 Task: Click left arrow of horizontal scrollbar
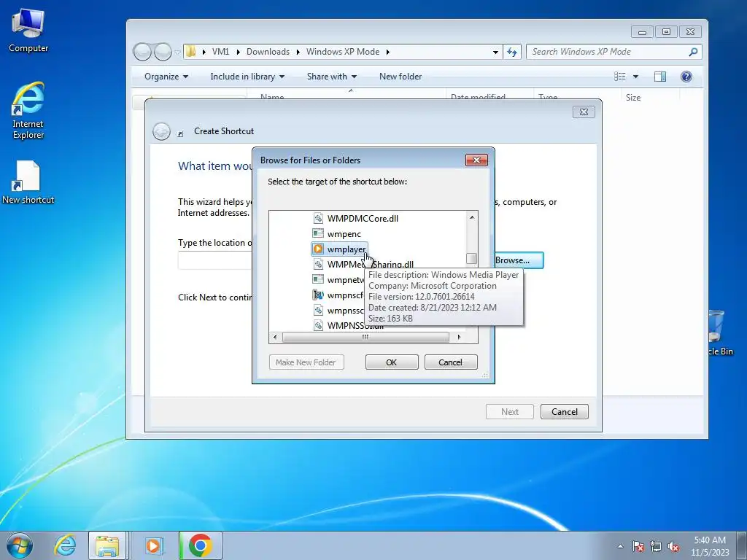point(275,337)
